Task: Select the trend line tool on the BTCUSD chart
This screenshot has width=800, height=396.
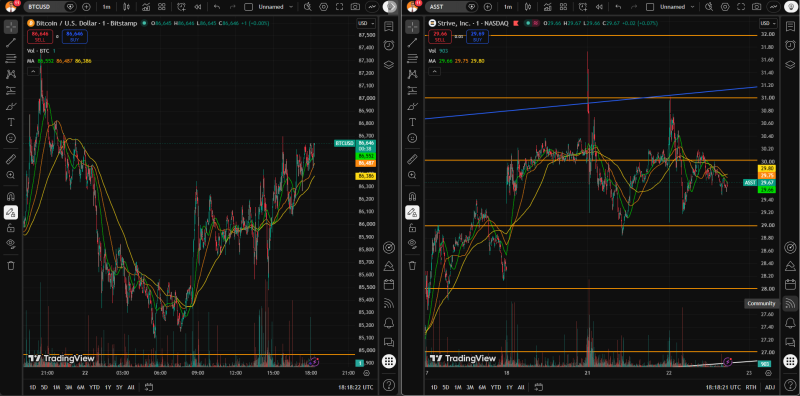Action: click(11, 42)
